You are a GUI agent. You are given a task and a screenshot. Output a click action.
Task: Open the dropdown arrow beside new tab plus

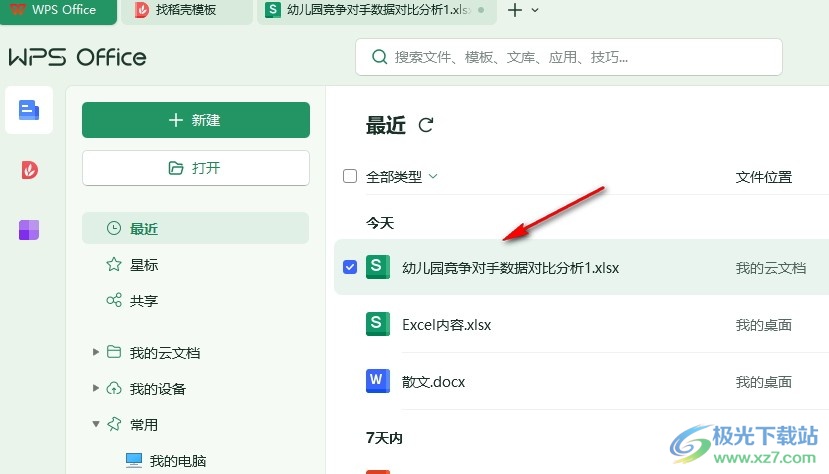535,10
